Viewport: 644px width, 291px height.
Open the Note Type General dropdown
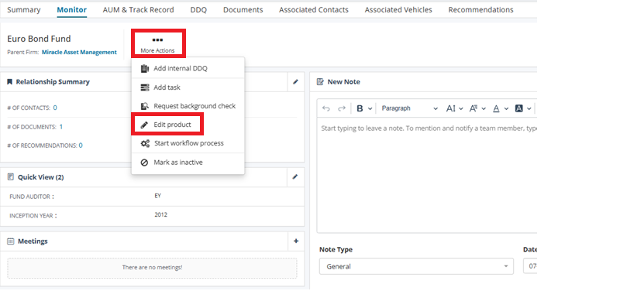coord(416,266)
